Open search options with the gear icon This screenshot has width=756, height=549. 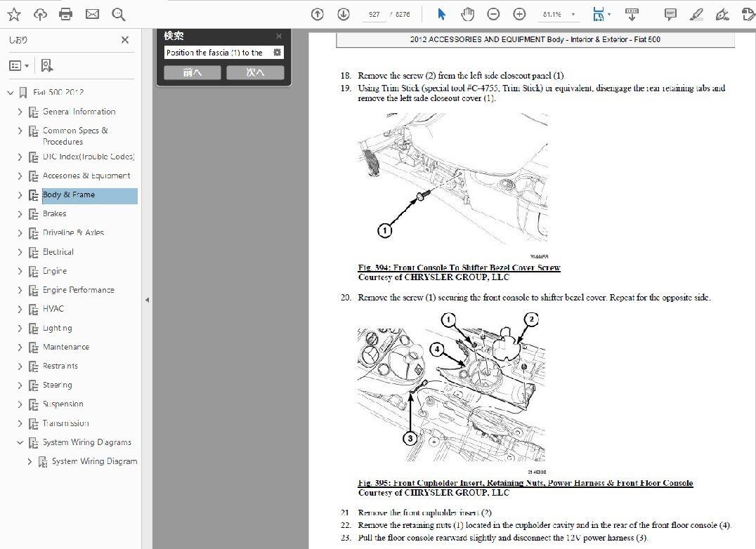[x=276, y=52]
